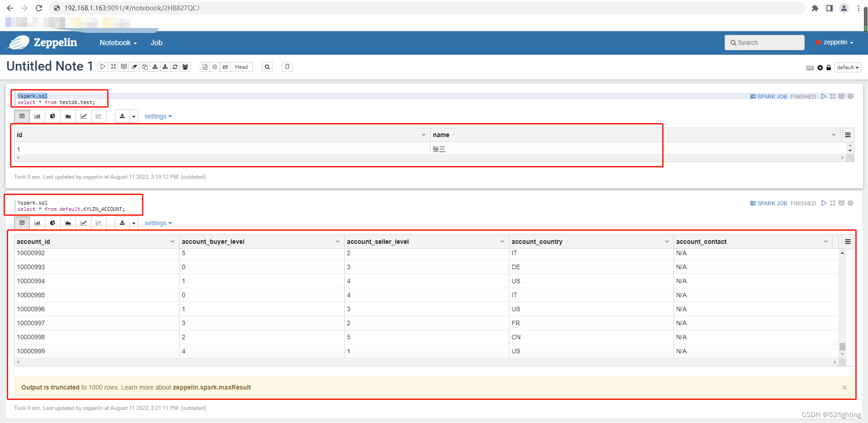
Task: Open the Job menu item
Action: click(x=157, y=43)
